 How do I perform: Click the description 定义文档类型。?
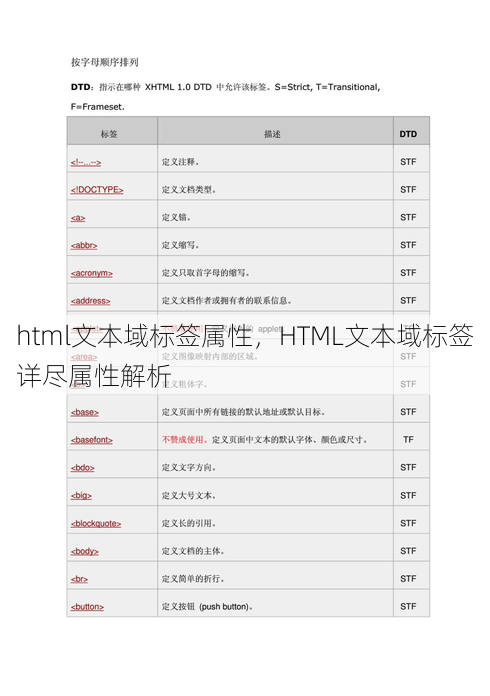[x=189, y=190]
